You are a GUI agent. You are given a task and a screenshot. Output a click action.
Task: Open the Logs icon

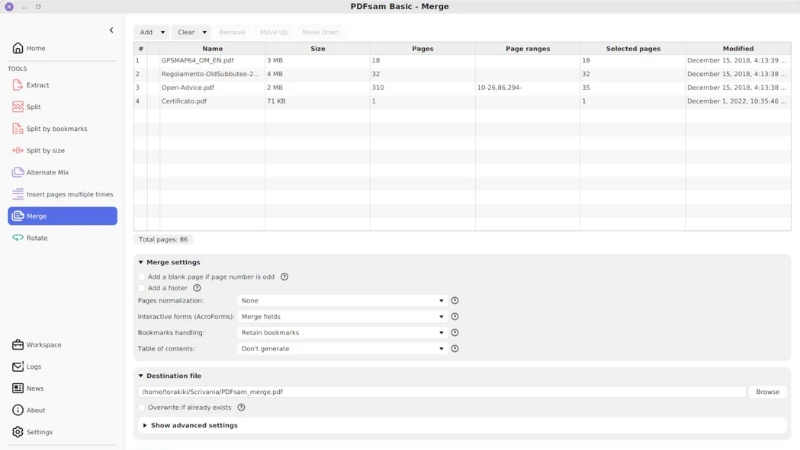(18, 366)
